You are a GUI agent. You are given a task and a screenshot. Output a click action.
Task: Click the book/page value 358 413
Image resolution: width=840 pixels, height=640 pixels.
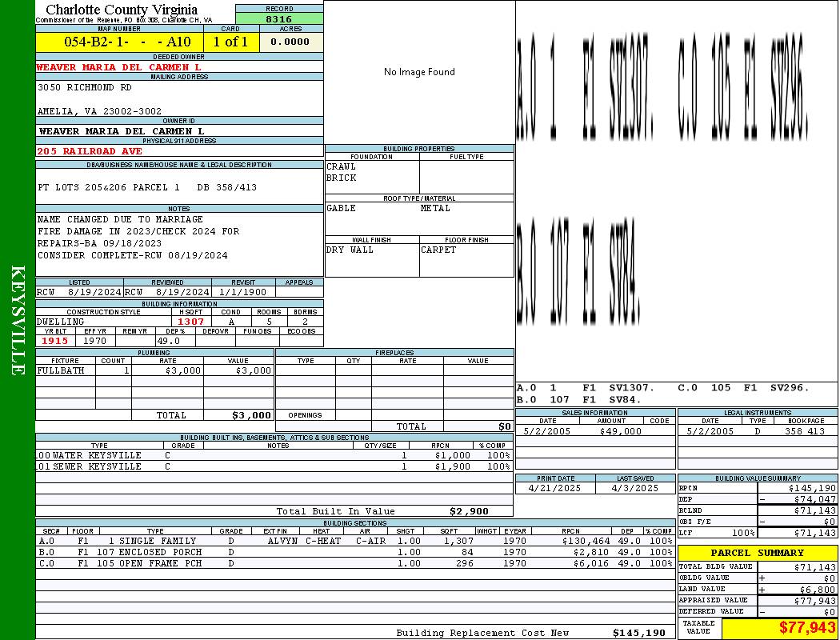(805, 431)
